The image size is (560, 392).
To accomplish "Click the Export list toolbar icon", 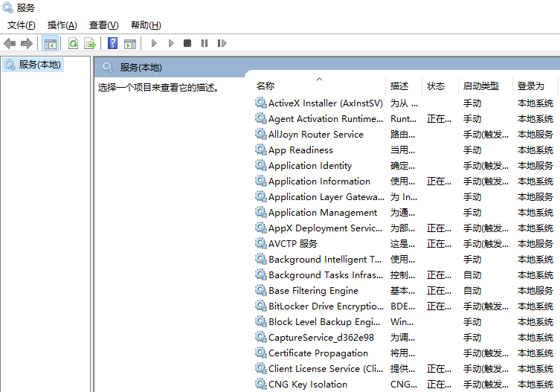I will pos(90,44).
